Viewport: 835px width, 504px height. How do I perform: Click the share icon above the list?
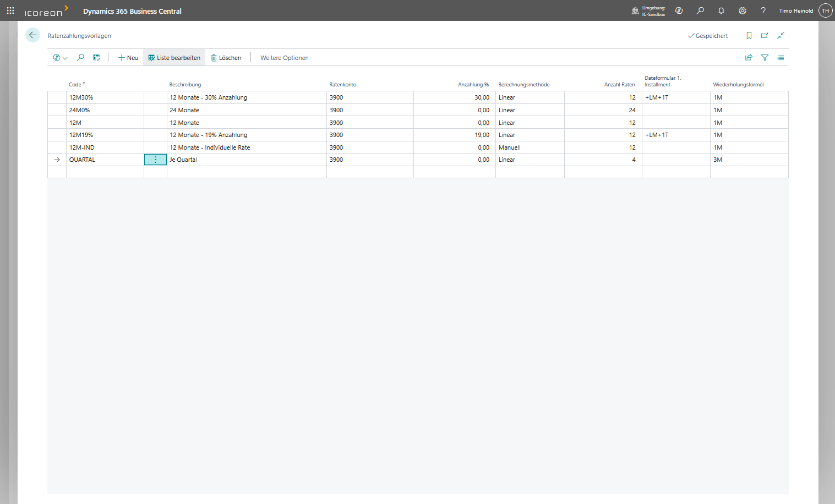[x=749, y=58]
